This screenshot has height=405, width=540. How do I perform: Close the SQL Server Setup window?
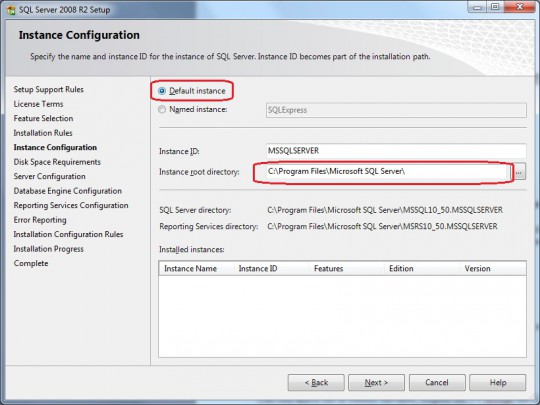click(x=520, y=7)
